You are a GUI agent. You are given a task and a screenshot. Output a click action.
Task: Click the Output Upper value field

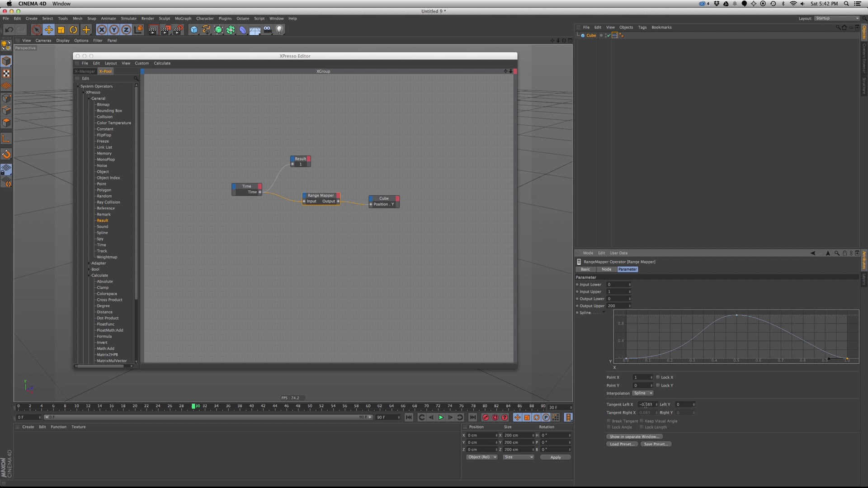(x=618, y=306)
